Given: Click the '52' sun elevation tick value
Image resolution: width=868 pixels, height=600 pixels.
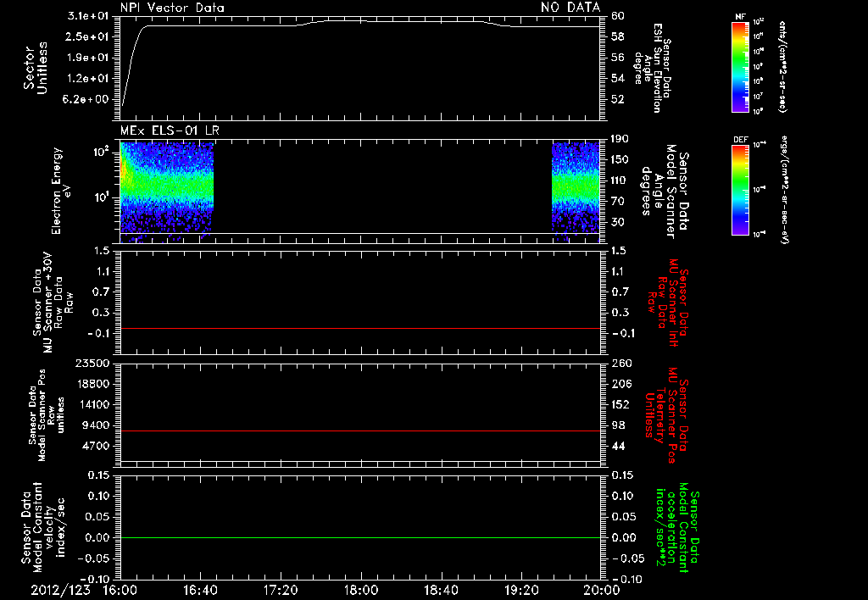Looking at the screenshot, I should 618,100.
